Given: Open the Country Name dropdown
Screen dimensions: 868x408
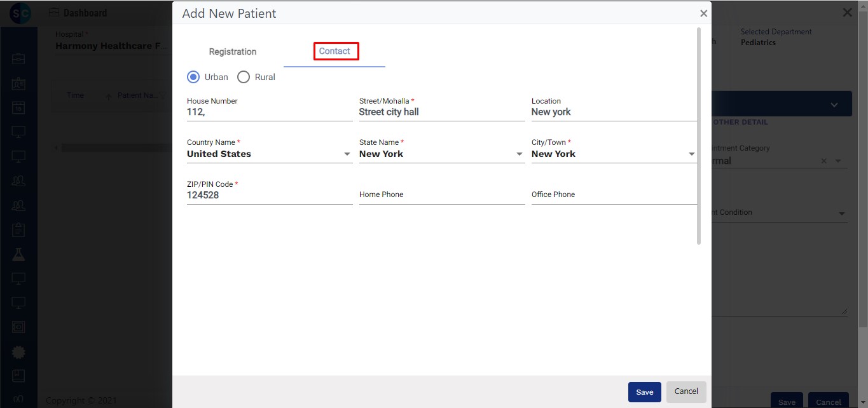Looking at the screenshot, I should [347, 154].
